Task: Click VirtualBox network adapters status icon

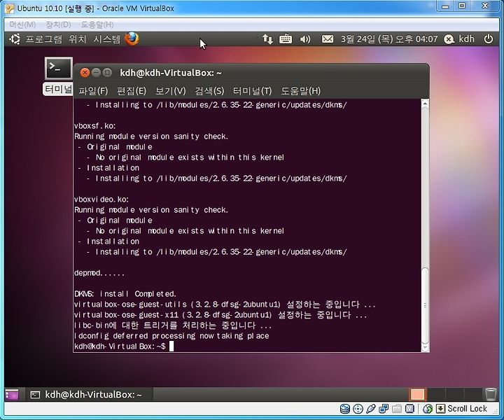Action: (384, 409)
